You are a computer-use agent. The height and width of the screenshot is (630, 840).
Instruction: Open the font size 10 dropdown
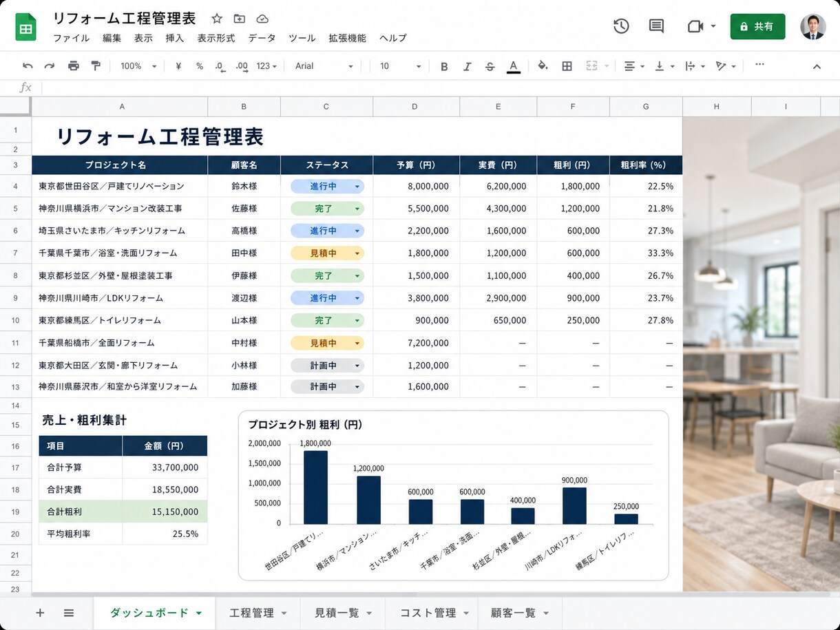pyautogui.click(x=400, y=66)
